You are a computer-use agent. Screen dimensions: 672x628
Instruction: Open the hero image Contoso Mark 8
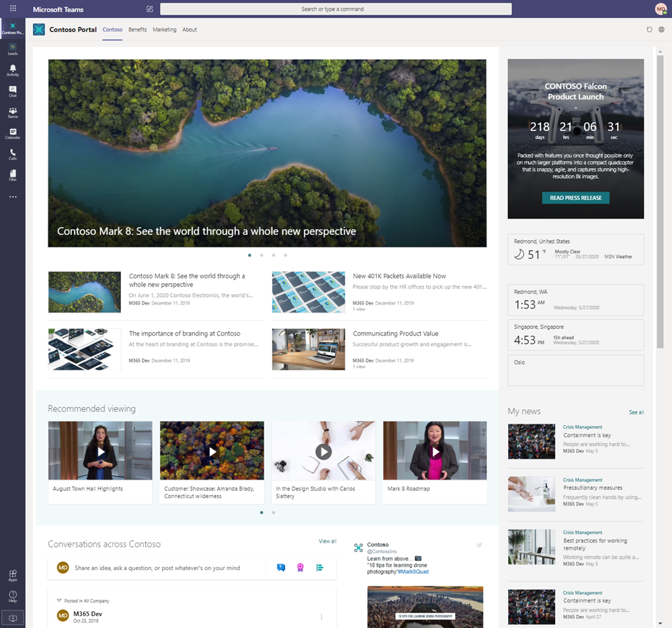(267, 153)
